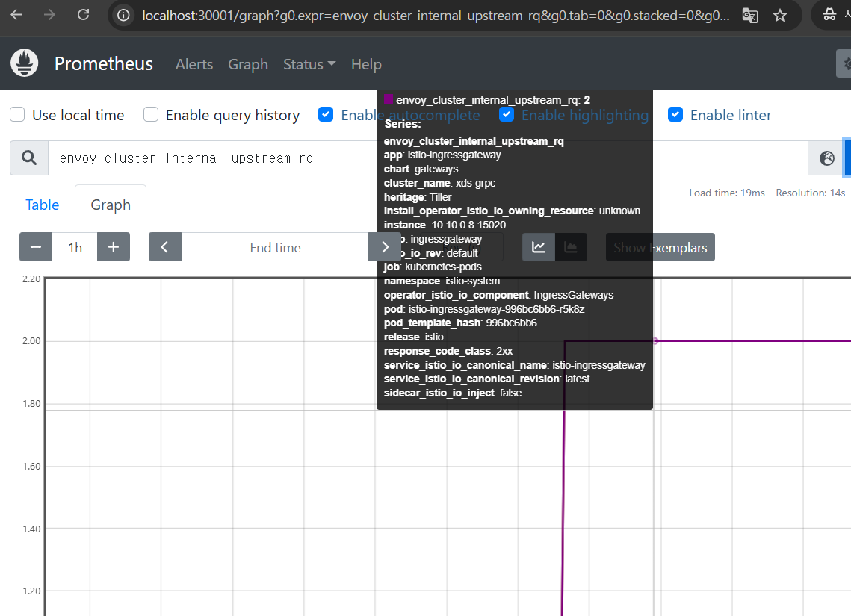
Task: Click the 1h range input
Action: [75, 247]
